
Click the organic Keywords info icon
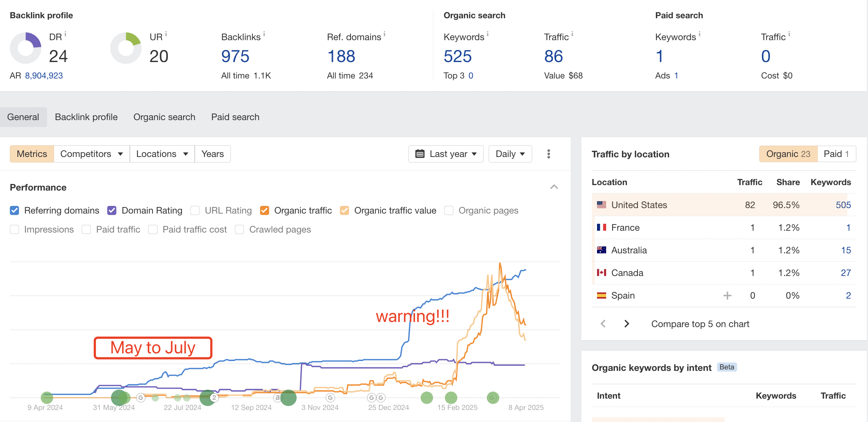click(488, 34)
